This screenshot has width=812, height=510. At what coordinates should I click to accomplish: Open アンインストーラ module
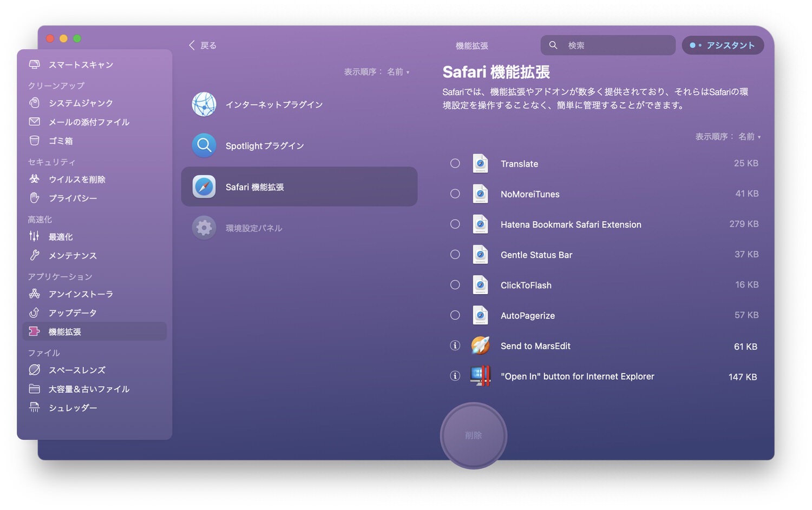coord(95,294)
